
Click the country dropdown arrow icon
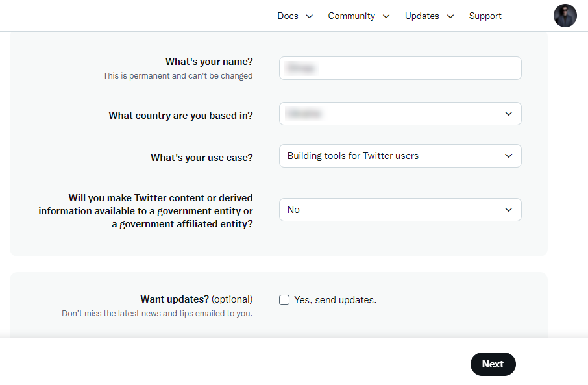point(508,114)
